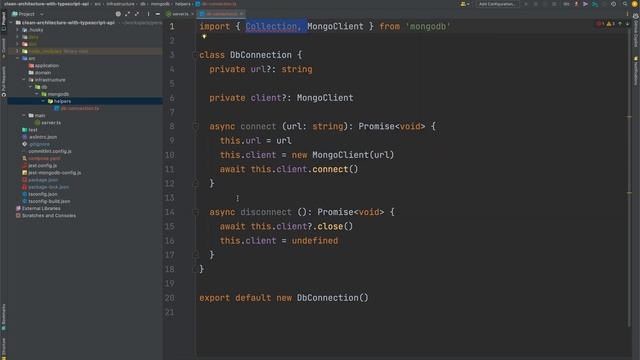Image resolution: width=640 pixels, height=360 pixels.
Task: Select package.json file
Action: 43,180
